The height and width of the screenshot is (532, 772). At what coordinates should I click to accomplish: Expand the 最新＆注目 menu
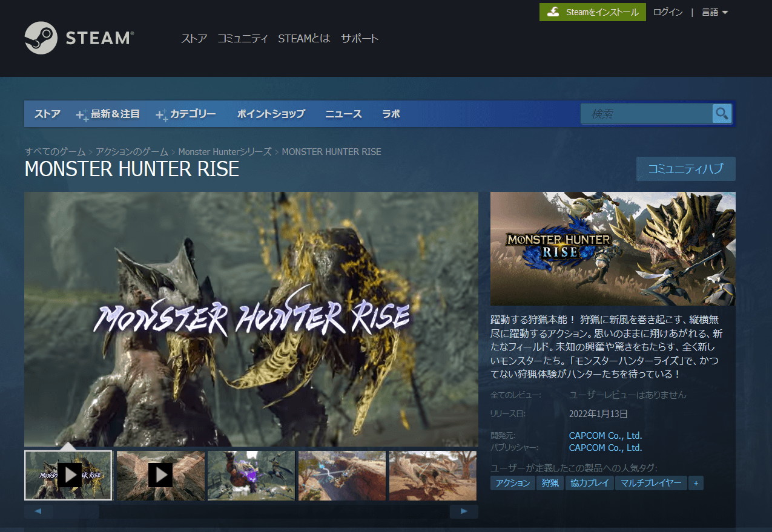[108, 114]
